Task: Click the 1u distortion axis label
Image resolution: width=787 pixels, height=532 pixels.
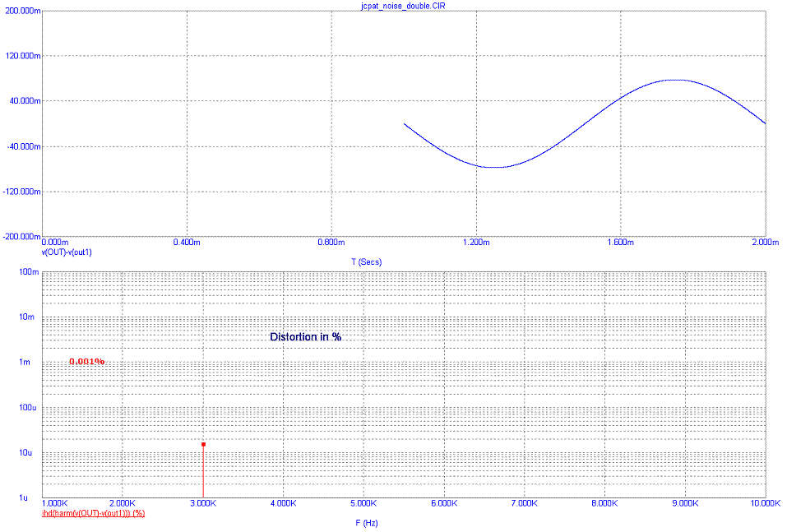Action: [x=24, y=497]
